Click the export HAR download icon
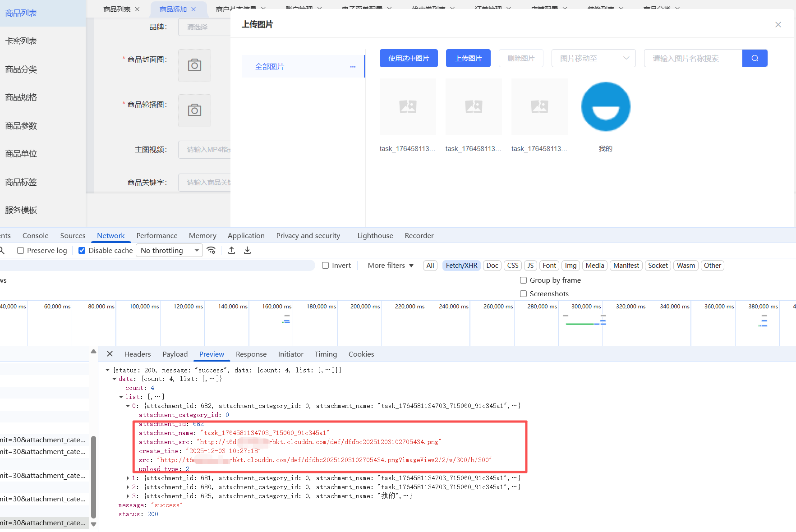796x532 pixels. (247, 251)
